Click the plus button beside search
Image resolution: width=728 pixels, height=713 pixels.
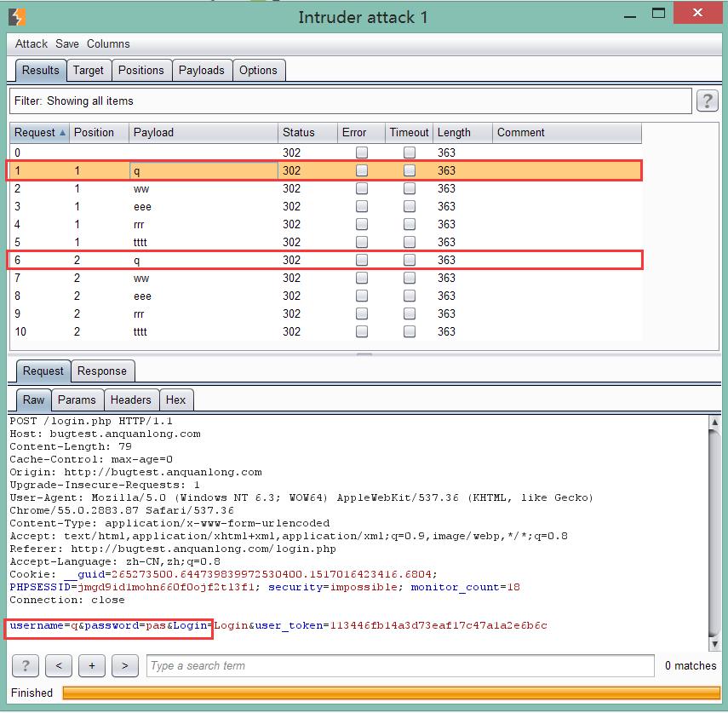click(x=91, y=665)
